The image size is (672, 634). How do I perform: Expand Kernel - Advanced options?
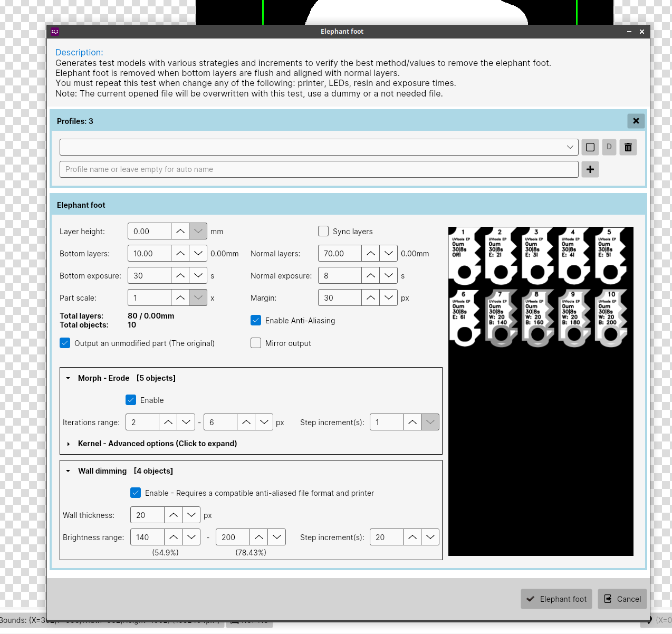point(68,444)
